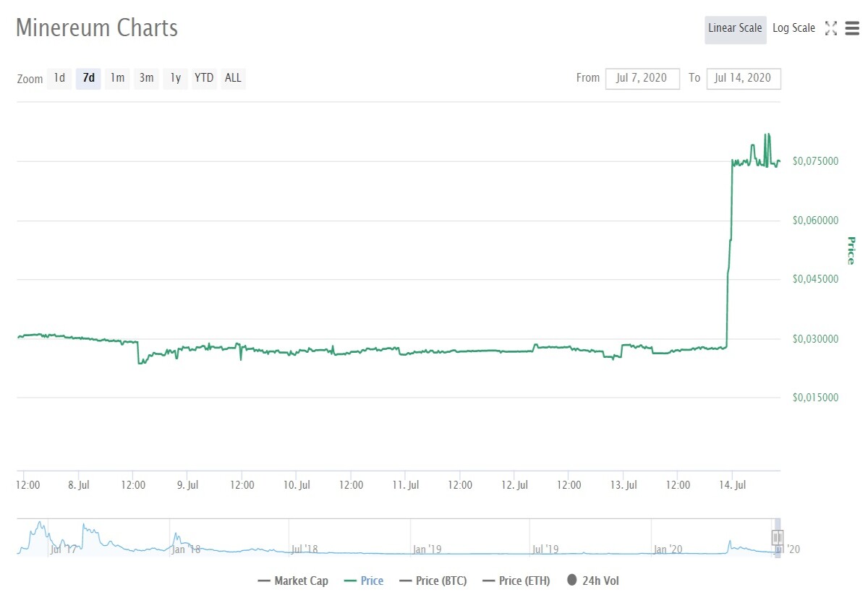Set zoom to 1y
The image size is (868, 595).
click(175, 77)
